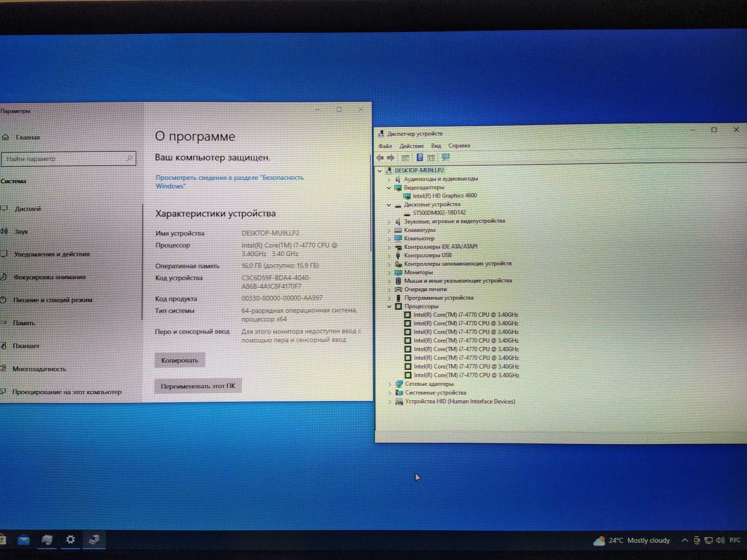This screenshot has height=560, width=747.
Task: Click Переименовать этот ПК button
Action: [198, 386]
